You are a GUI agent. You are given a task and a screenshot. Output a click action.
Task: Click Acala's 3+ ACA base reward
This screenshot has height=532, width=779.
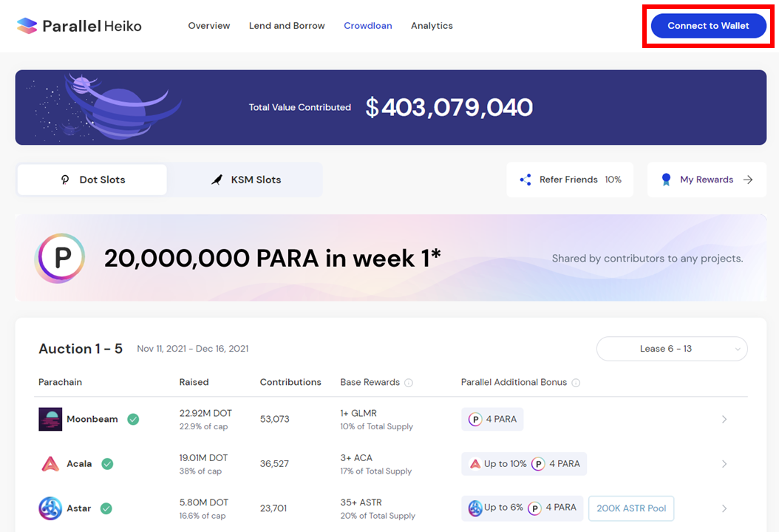tap(356, 458)
